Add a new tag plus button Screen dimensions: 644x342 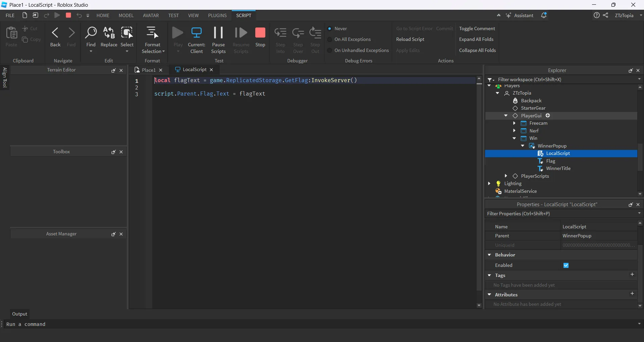pos(632,275)
